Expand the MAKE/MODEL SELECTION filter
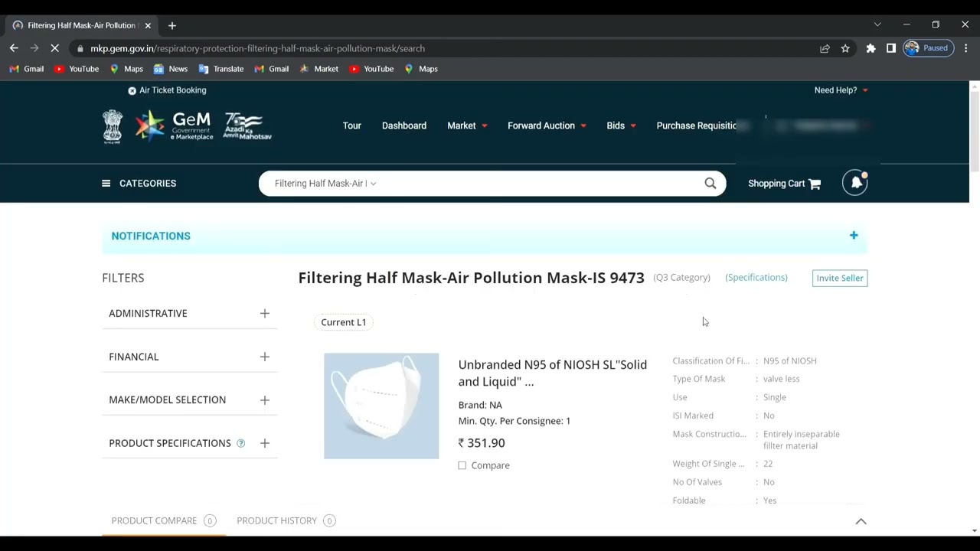Image resolution: width=980 pixels, height=551 pixels. pos(265,399)
